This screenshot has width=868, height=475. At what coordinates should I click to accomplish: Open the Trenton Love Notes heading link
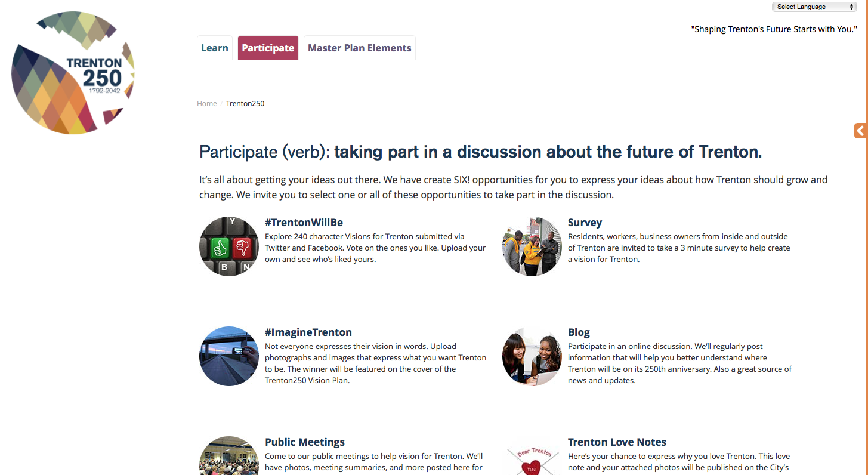(x=617, y=442)
